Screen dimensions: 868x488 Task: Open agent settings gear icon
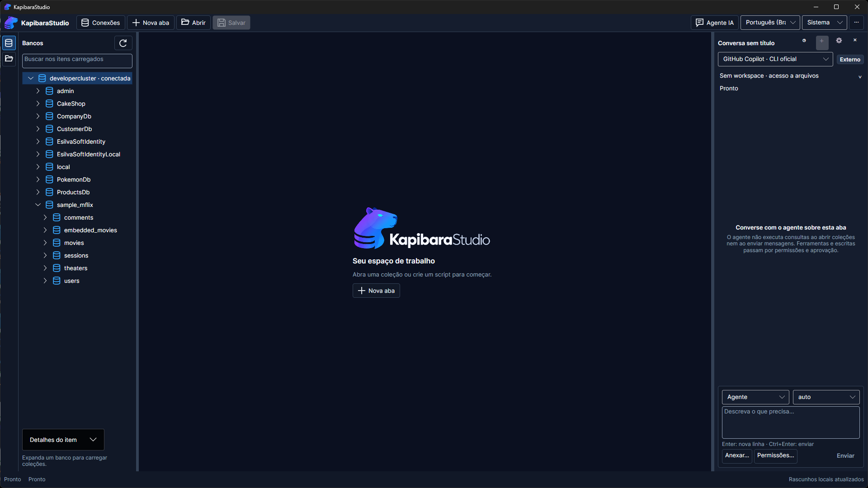(x=839, y=41)
